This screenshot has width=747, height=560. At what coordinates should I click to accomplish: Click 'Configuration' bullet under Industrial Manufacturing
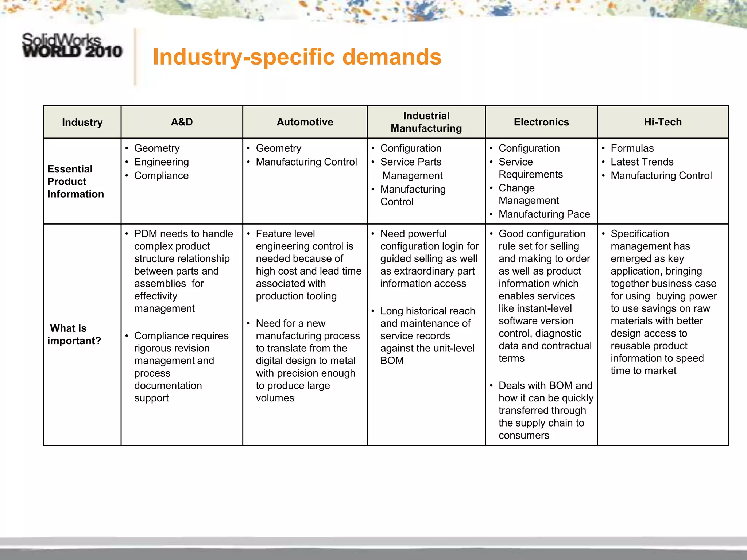(411, 148)
